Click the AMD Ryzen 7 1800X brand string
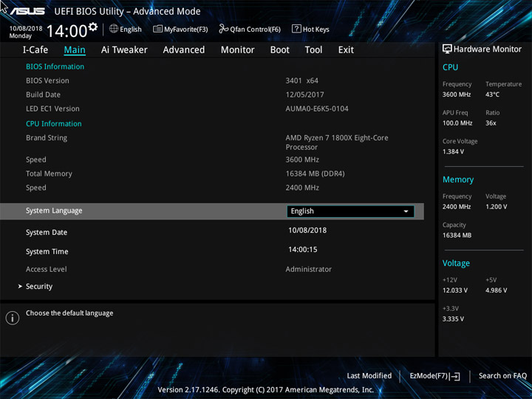 [x=337, y=143]
